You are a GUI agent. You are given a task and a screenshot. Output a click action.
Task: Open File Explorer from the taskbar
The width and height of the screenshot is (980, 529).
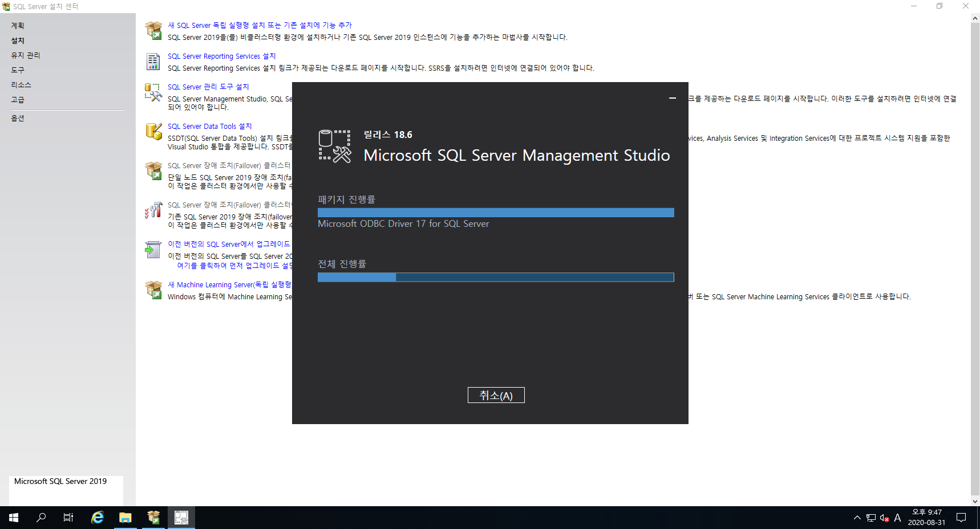click(x=125, y=518)
